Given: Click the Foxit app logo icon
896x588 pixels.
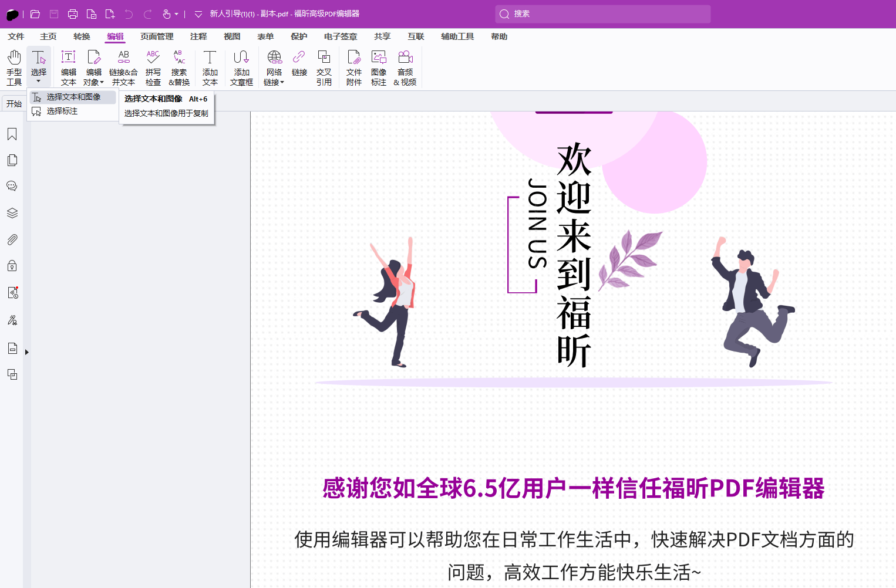Looking at the screenshot, I should click(12, 14).
